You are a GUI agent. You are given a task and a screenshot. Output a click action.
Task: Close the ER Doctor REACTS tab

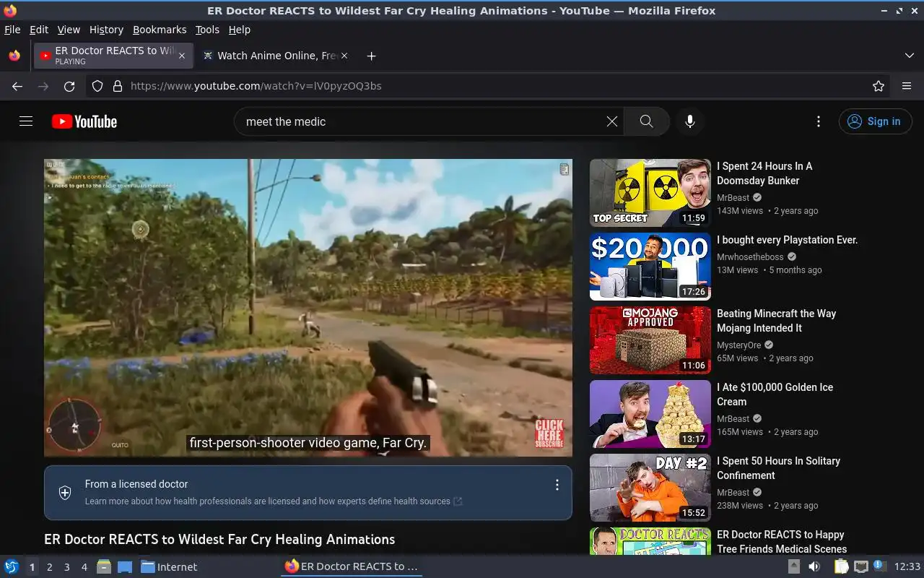click(182, 56)
